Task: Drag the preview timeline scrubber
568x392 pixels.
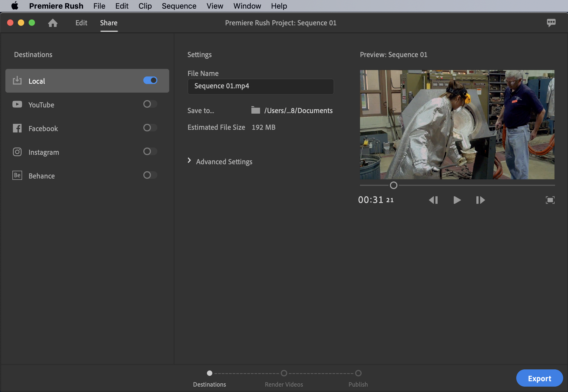Action: (393, 185)
